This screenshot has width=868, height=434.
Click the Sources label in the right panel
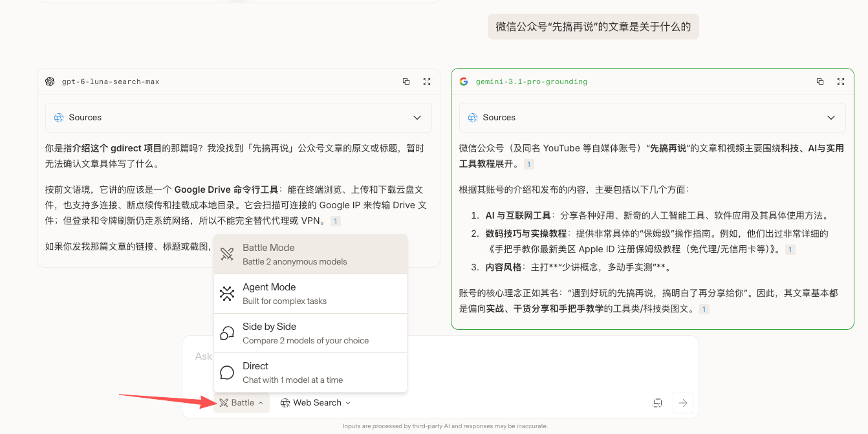(499, 118)
